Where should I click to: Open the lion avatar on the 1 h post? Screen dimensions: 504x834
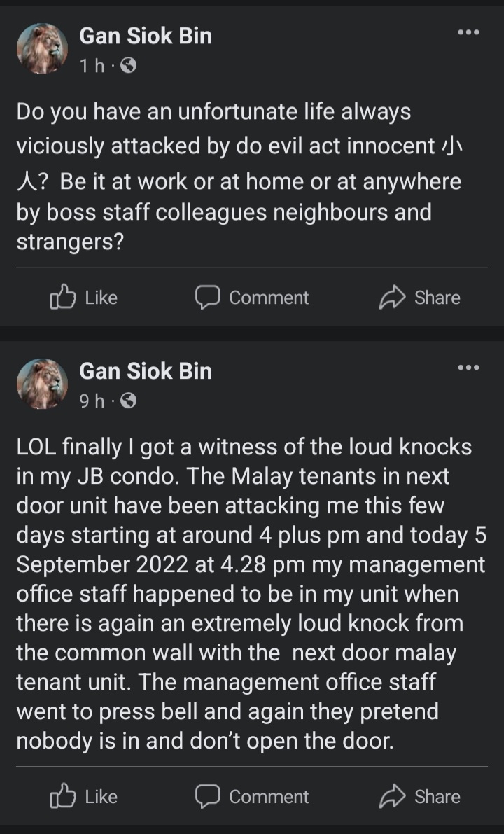point(42,48)
